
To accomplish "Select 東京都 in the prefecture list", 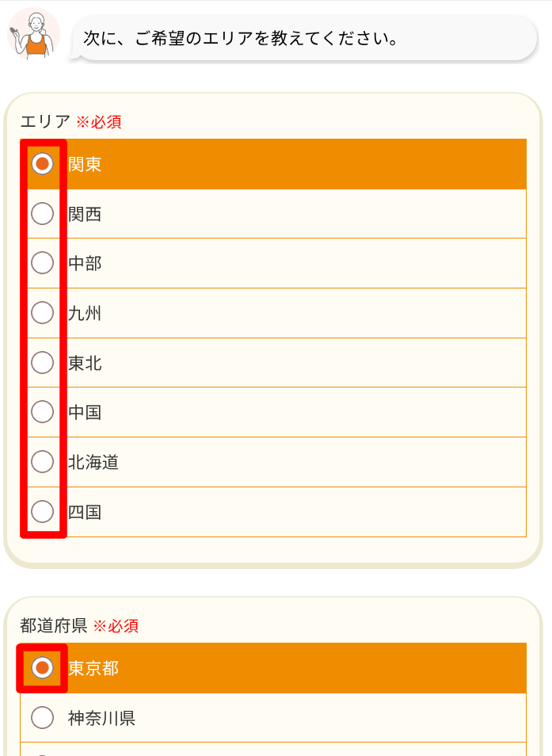I will tap(42, 669).
